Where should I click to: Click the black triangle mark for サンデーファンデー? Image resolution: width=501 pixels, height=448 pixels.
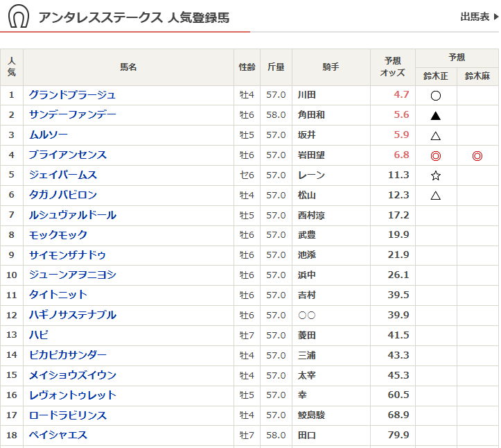click(x=436, y=116)
